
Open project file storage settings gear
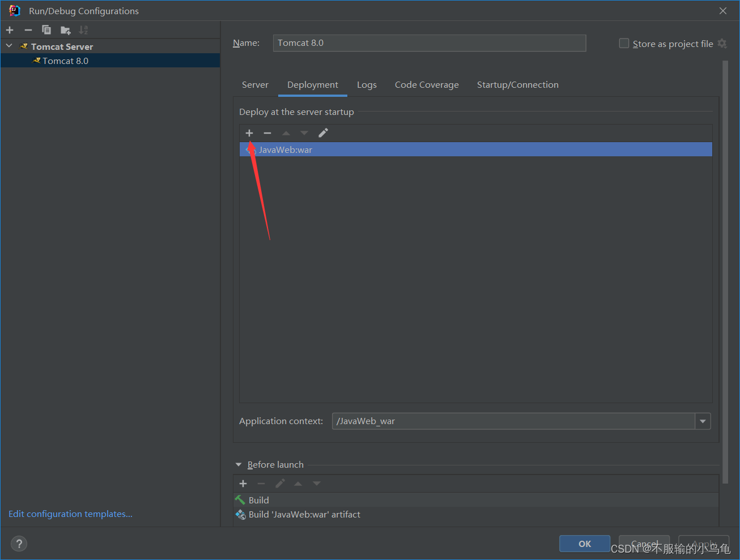pyautogui.click(x=722, y=43)
